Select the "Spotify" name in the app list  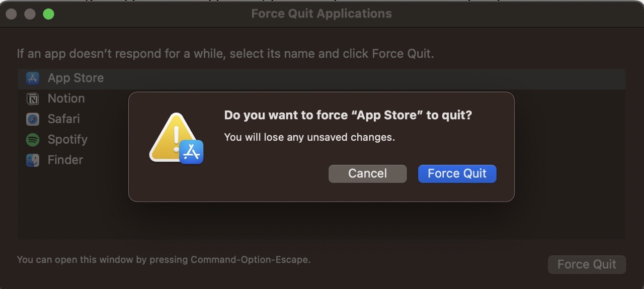[x=67, y=140]
